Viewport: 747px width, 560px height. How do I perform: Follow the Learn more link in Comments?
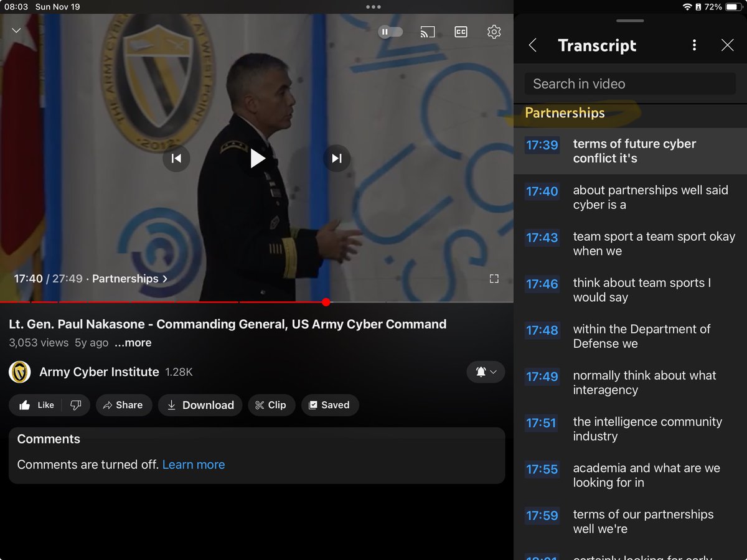click(194, 465)
